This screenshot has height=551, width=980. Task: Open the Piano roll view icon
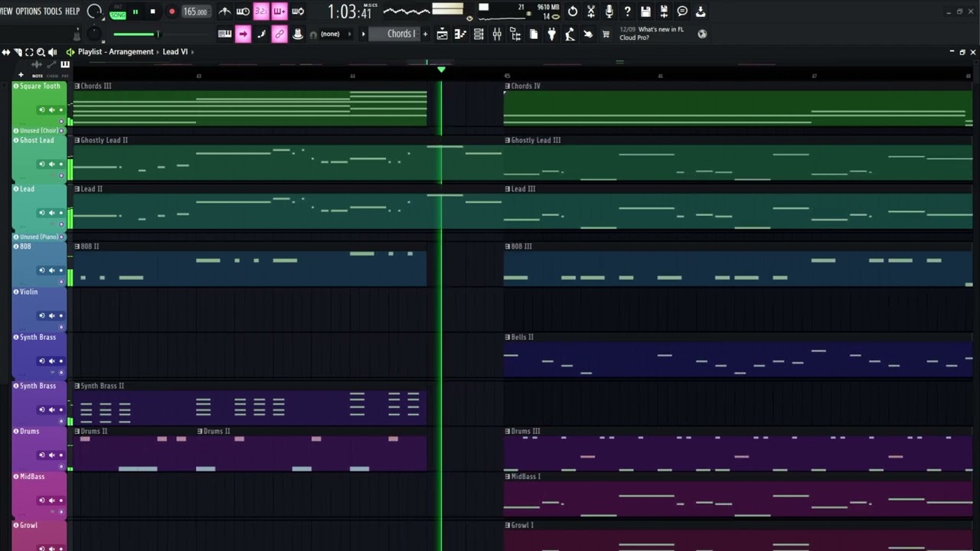pyautogui.click(x=460, y=34)
